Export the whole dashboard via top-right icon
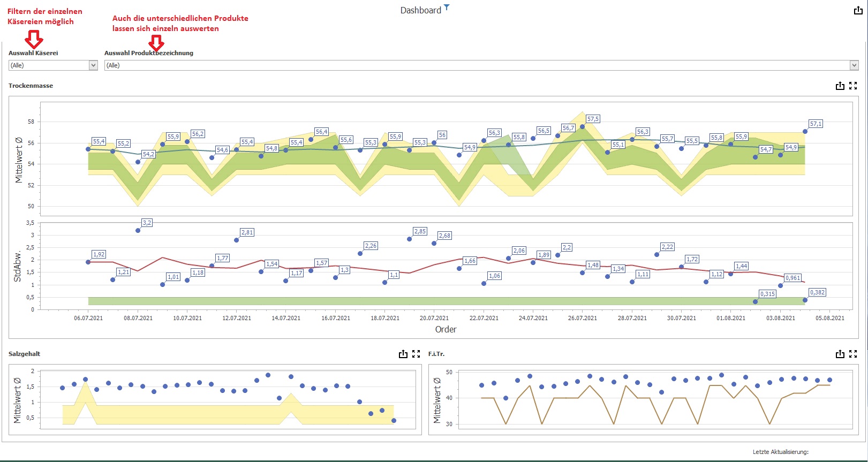868x462 pixels. 858,10
